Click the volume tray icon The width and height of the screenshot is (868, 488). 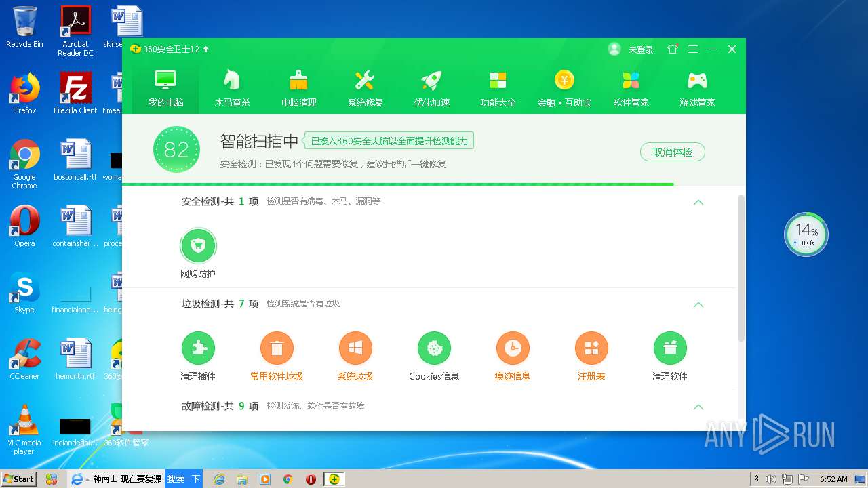771,479
